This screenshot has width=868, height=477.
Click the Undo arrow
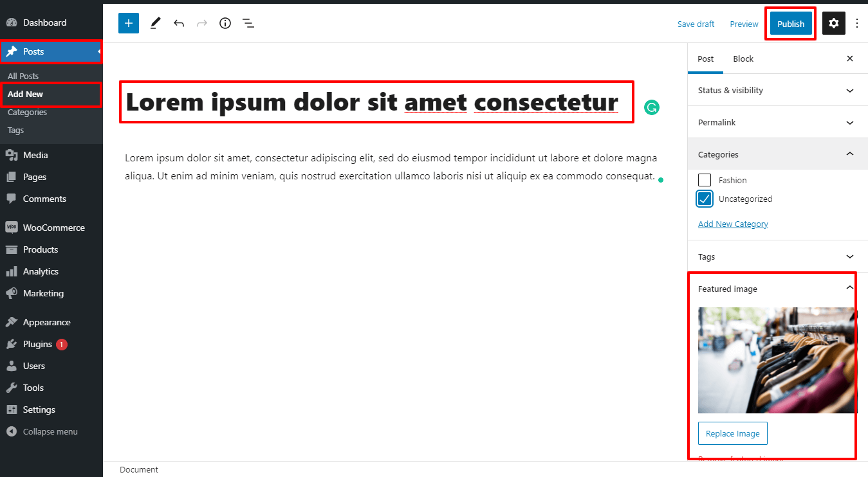pyautogui.click(x=179, y=22)
